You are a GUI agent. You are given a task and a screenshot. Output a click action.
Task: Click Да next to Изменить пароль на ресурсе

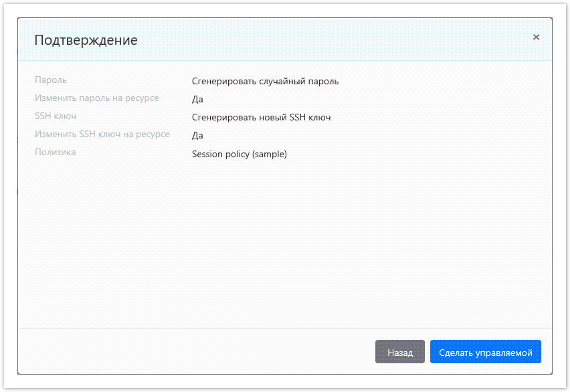coord(197,100)
